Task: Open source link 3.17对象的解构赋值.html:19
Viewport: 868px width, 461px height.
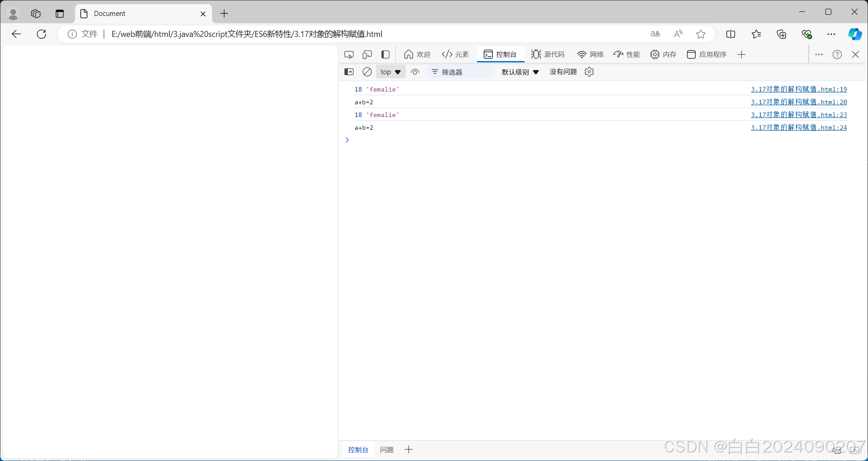Action: [799, 89]
